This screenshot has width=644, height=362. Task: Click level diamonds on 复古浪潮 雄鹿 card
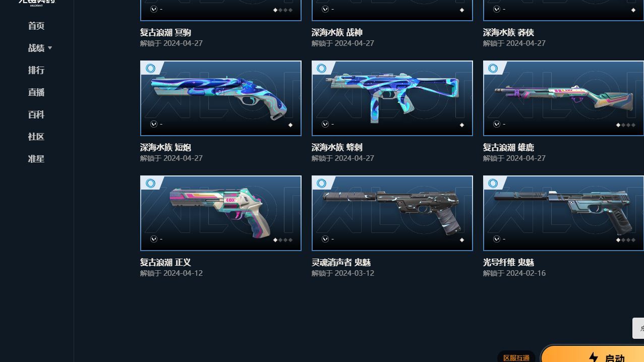(x=626, y=125)
